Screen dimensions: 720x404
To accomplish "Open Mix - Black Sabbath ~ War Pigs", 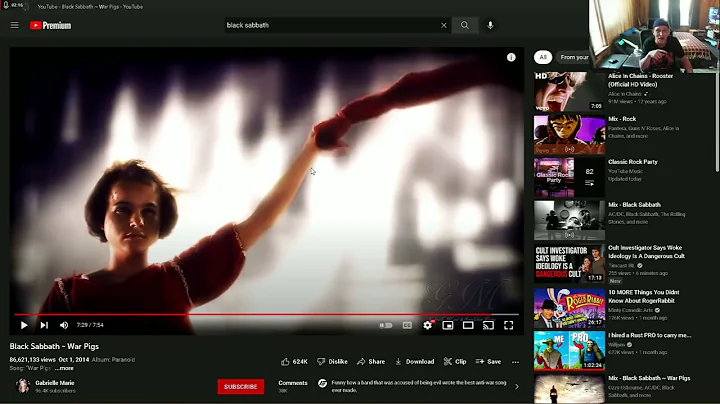I will (x=649, y=378).
